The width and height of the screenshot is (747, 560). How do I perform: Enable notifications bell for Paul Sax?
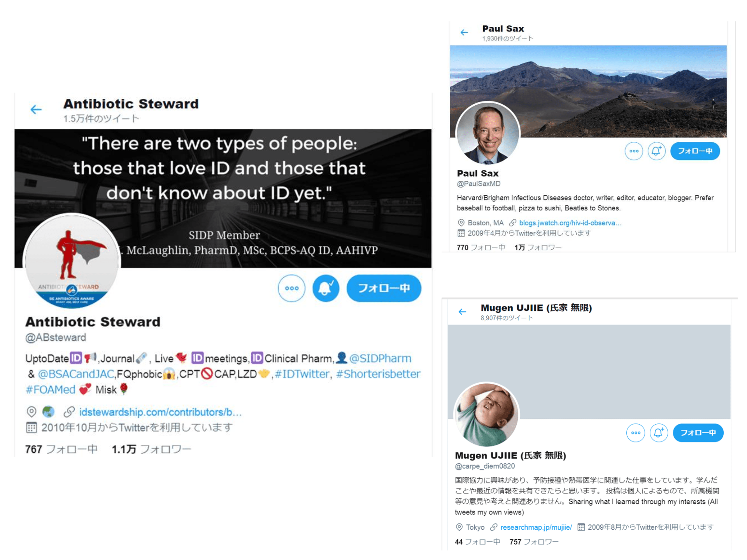(657, 151)
